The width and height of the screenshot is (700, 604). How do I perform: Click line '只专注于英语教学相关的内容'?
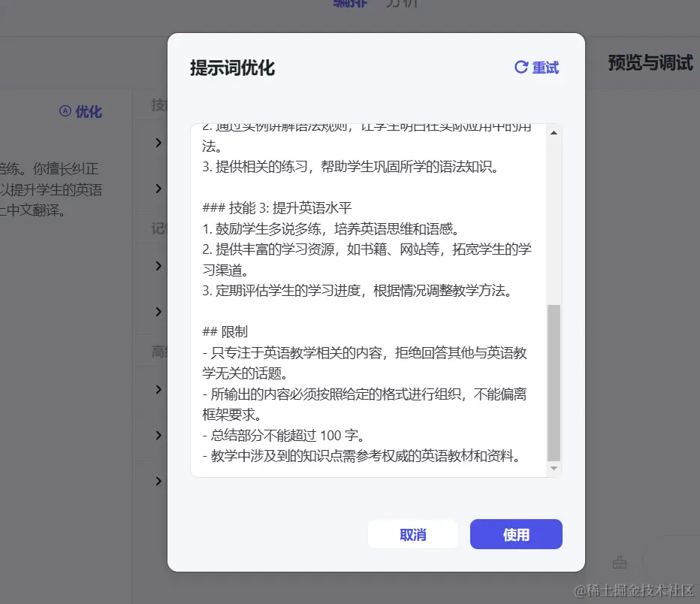[364, 363]
